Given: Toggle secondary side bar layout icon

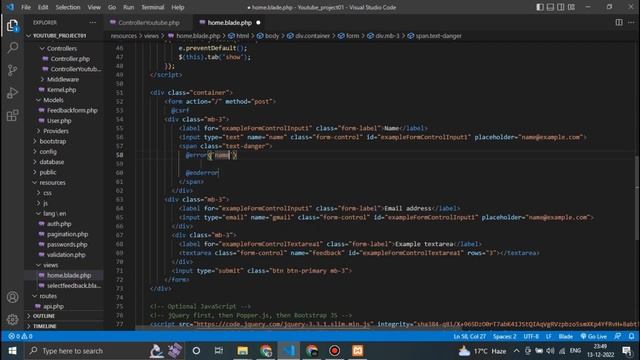Looking at the screenshot, I should point(561,7).
